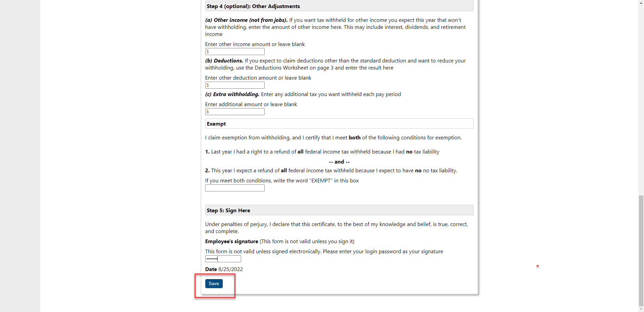Click the Exempt section header
644x312 pixels.
339,124
